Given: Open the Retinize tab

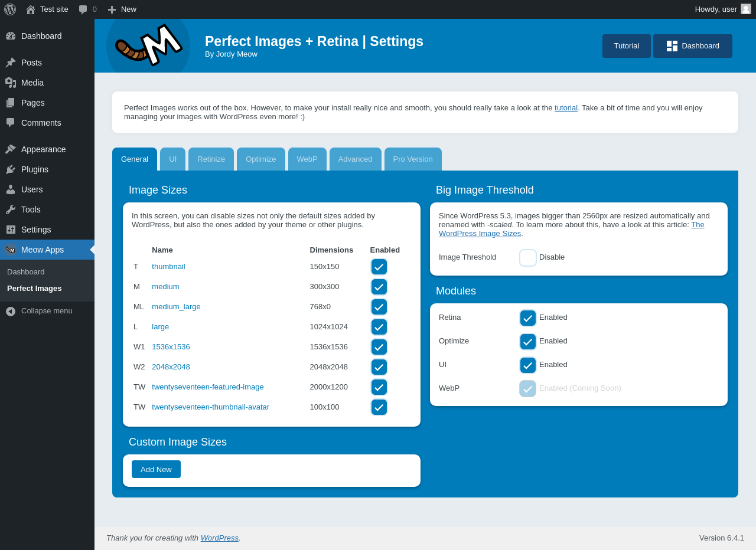Looking at the screenshot, I should [x=211, y=159].
